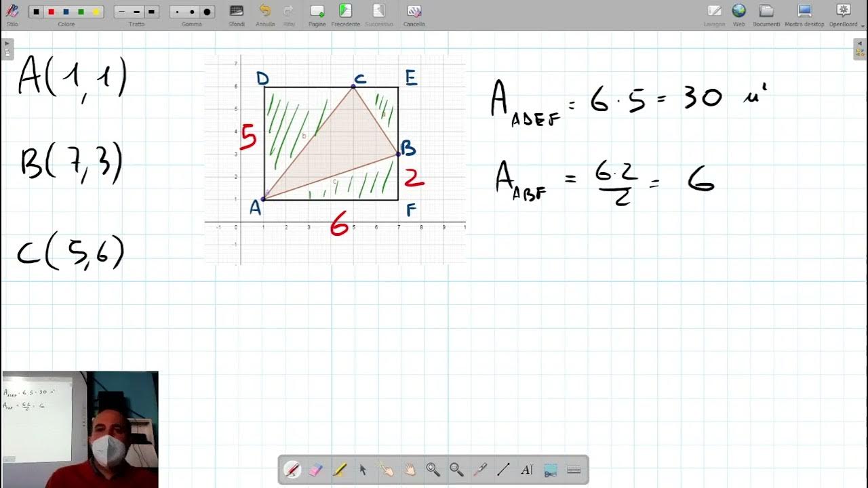
Task: Choose the small Gomma eraser size
Action: [178, 12]
